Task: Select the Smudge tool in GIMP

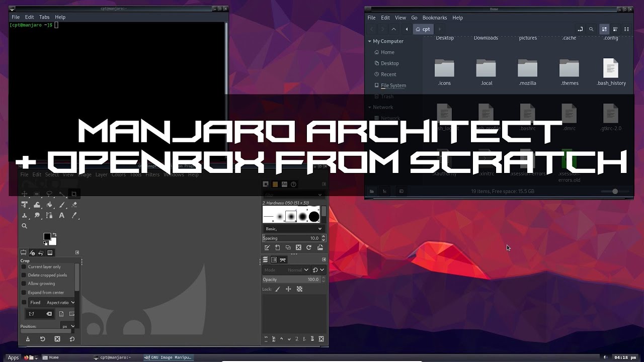Action: 37,216
